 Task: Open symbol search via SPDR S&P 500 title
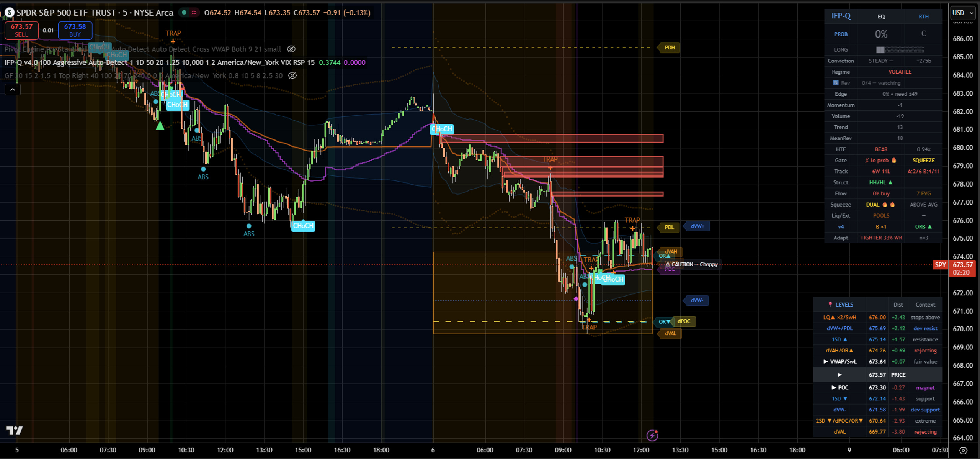tap(95, 13)
